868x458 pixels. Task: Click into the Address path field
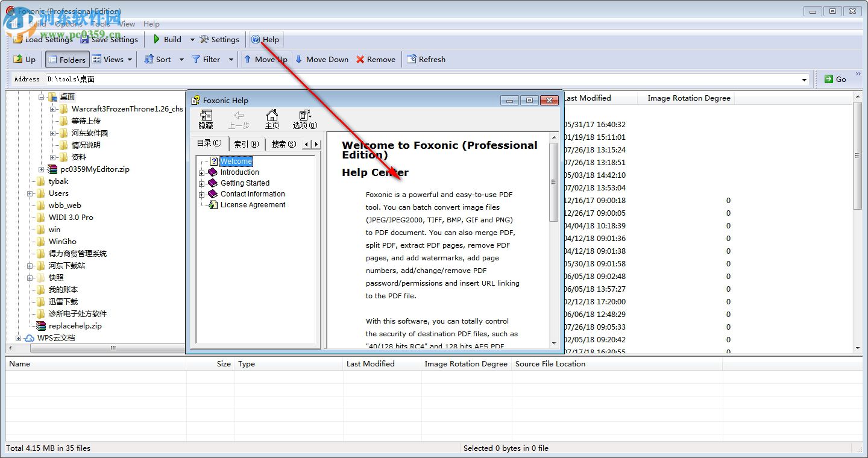point(423,79)
